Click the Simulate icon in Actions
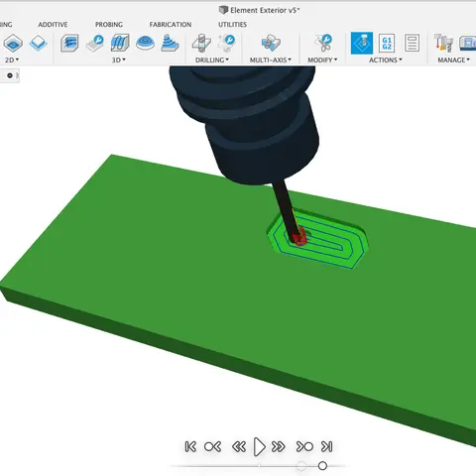 point(362,43)
